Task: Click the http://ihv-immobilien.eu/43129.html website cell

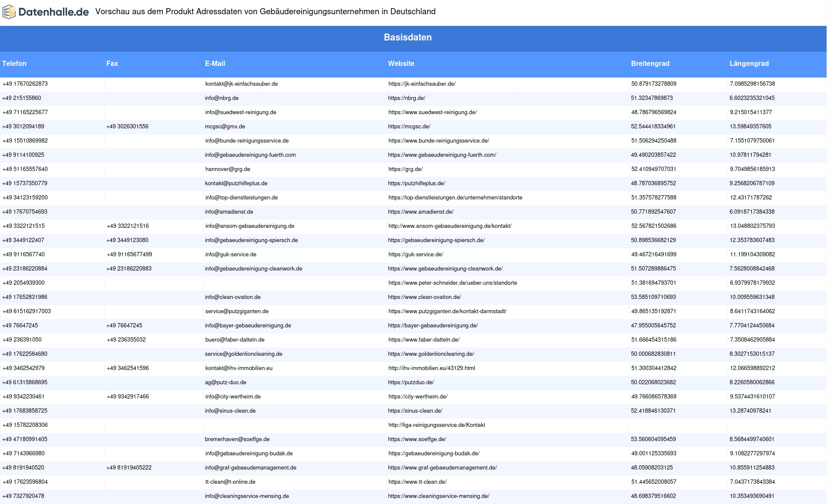Action: coord(432,368)
